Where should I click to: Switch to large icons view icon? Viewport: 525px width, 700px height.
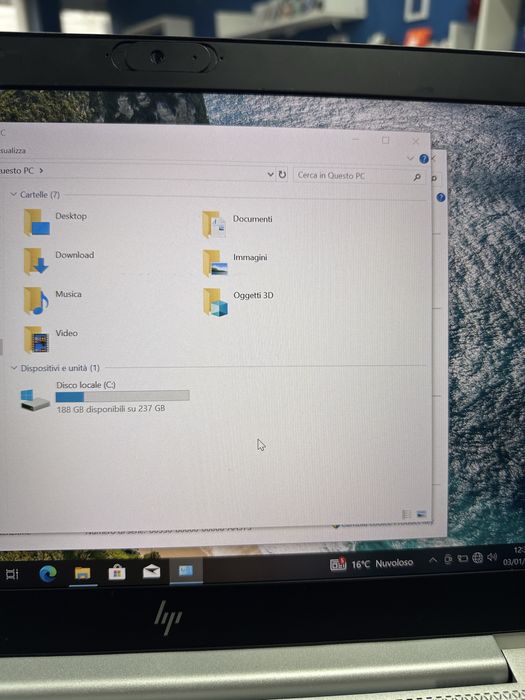click(421, 514)
